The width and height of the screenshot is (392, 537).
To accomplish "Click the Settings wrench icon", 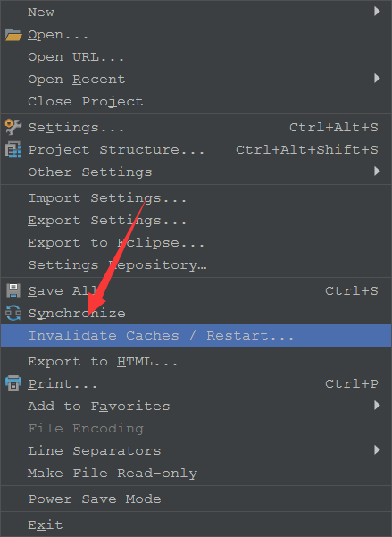I will click(x=13, y=127).
